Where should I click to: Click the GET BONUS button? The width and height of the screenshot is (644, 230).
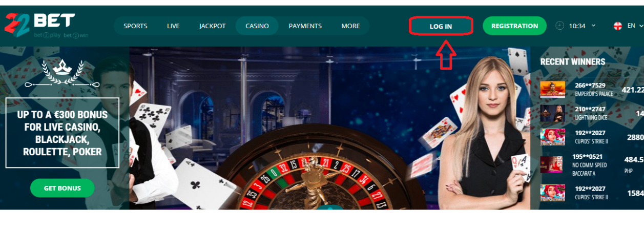(x=63, y=188)
